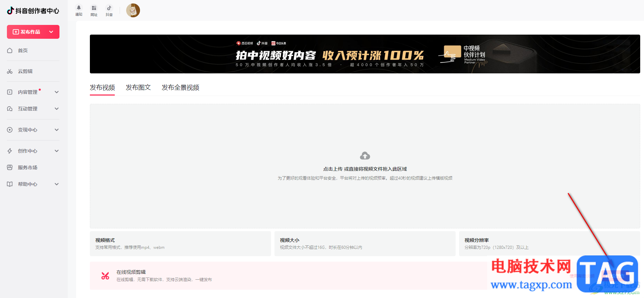The width and height of the screenshot is (644, 298).
Task: Click the 视频大小 info card
Action: tap(365, 244)
